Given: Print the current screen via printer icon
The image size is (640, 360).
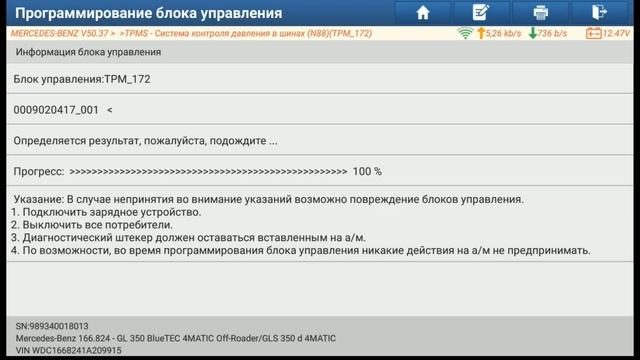Looking at the screenshot, I should (x=540, y=13).
